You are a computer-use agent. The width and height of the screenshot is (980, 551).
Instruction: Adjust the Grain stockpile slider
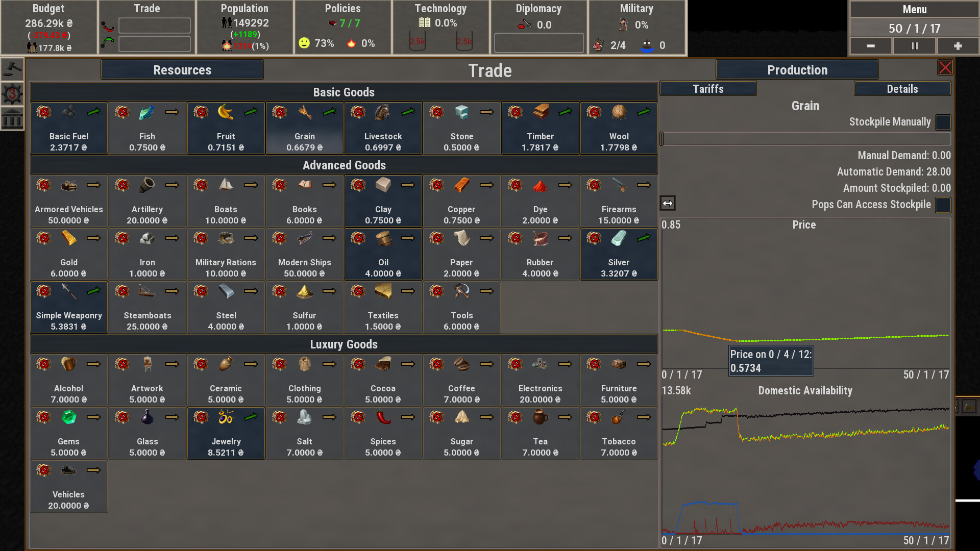point(663,139)
